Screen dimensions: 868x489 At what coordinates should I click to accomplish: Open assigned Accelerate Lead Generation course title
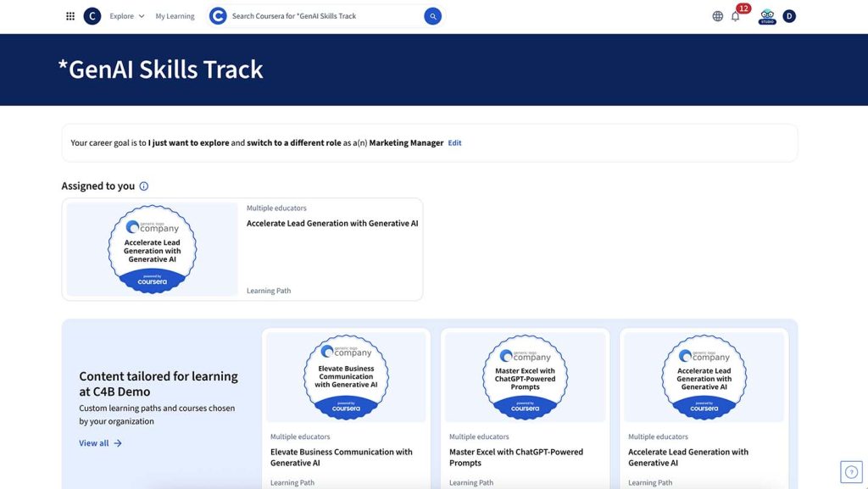tap(332, 224)
